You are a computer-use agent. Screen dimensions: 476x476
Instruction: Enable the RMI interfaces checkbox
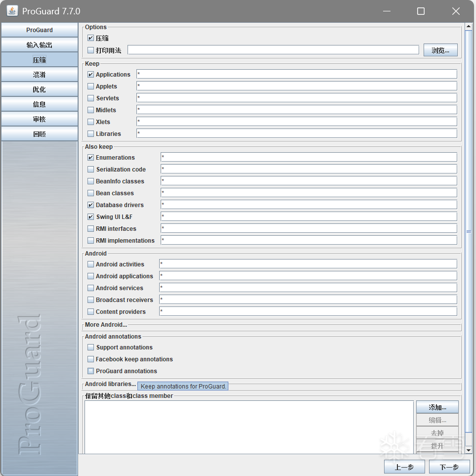pos(90,228)
